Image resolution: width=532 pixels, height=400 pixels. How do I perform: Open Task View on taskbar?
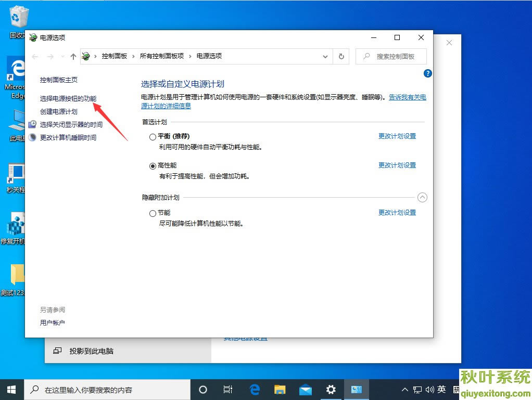(228, 390)
